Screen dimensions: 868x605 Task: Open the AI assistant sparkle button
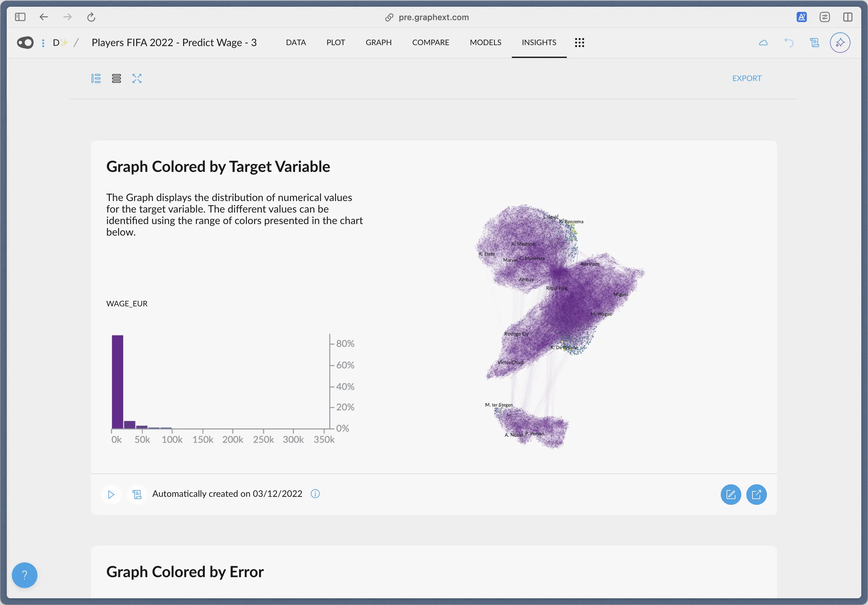[840, 42]
